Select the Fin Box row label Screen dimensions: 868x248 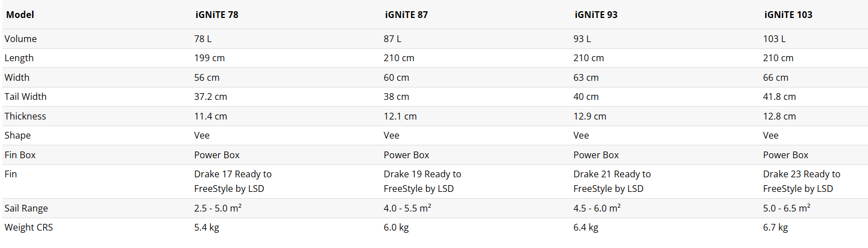click(x=20, y=155)
